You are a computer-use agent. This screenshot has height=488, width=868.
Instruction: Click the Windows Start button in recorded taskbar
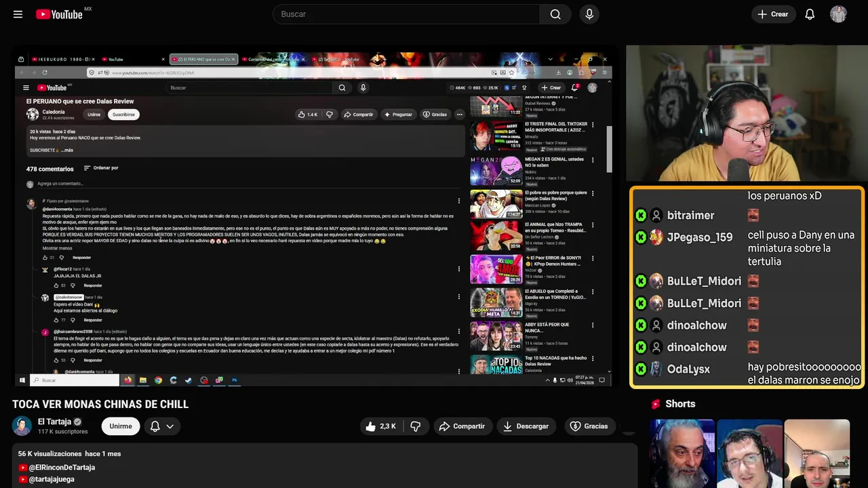[x=22, y=380]
